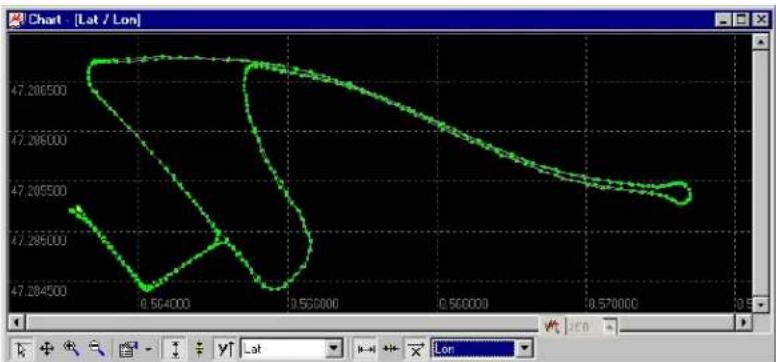Screen dimensions: 776x362
Task: Open the chart properties icon
Action: [129, 350]
